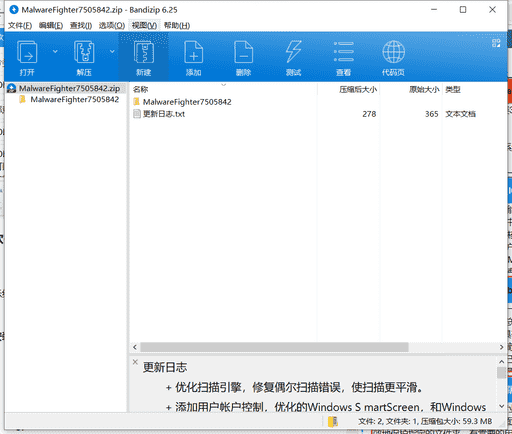Click the View (查看) list icon
Image resolution: width=512 pixels, height=434 pixels.
tap(343, 52)
